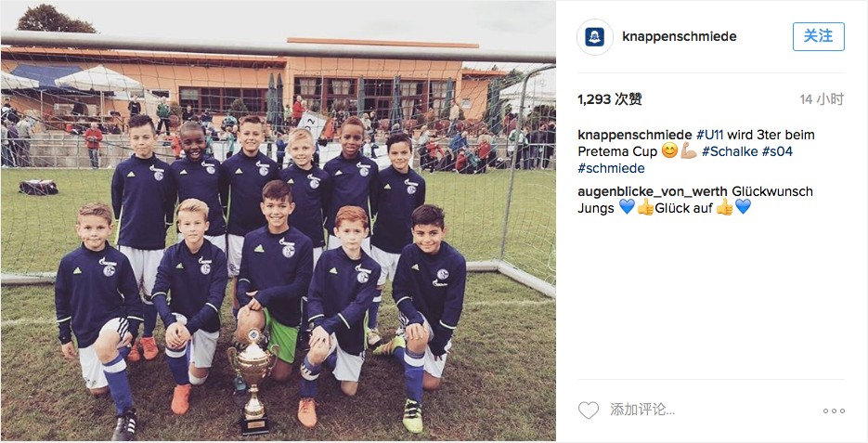Like the post with heart icon

(589, 410)
